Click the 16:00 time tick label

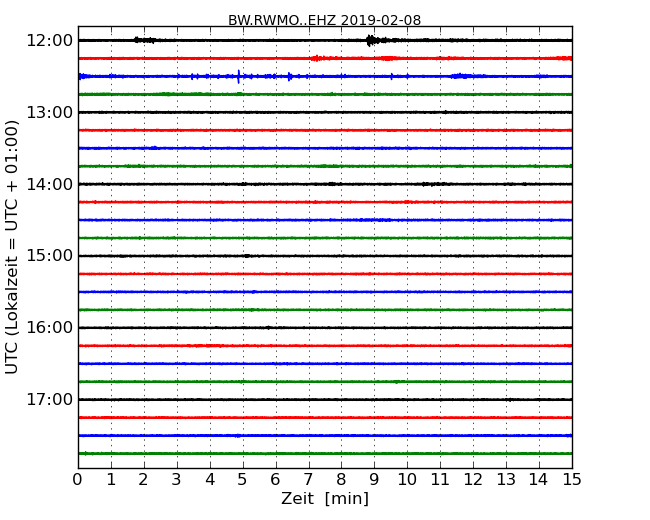tap(49, 328)
